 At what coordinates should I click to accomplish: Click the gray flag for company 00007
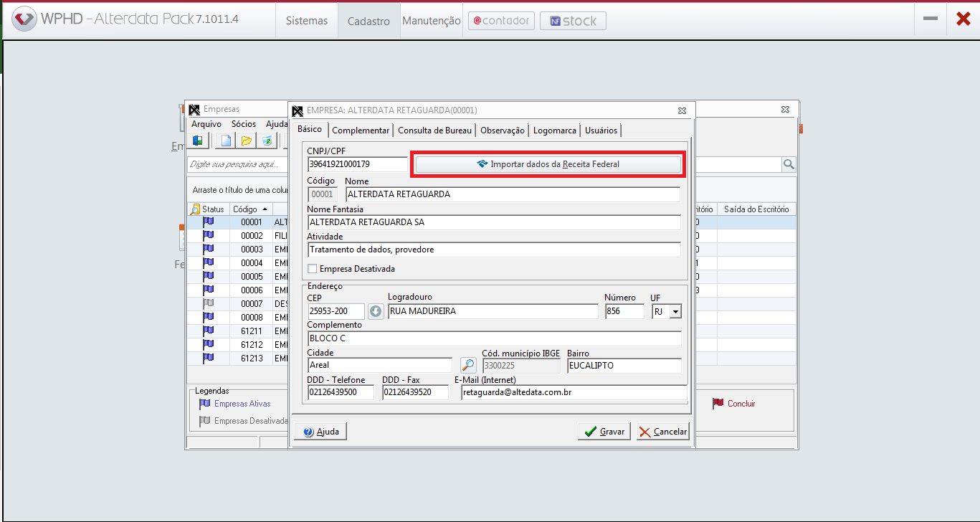click(x=208, y=304)
